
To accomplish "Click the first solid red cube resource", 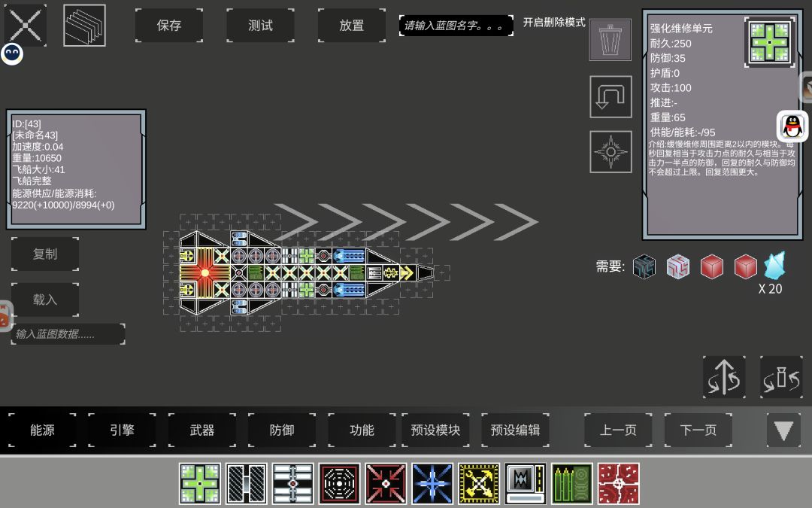I will [x=712, y=267].
